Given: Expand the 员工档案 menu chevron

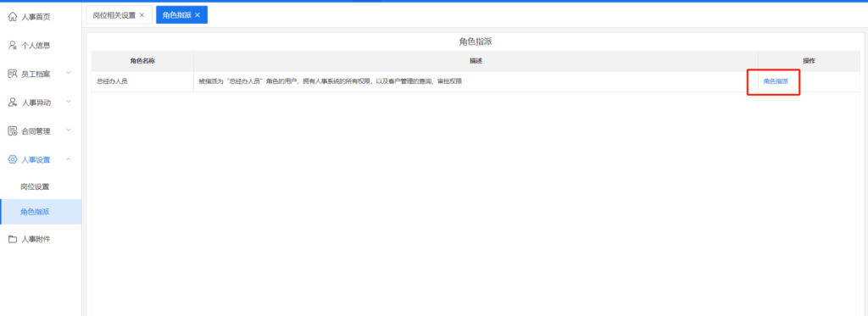Looking at the screenshot, I should point(68,73).
